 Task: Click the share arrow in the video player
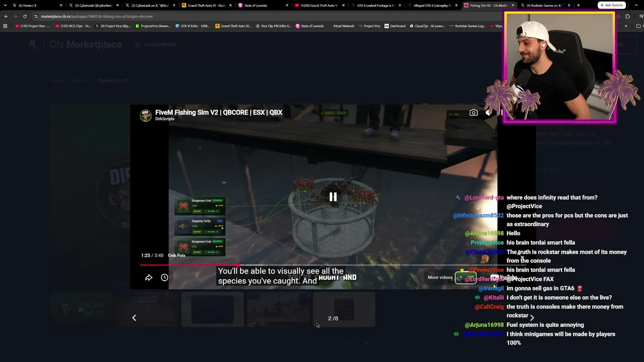(x=149, y=278)
